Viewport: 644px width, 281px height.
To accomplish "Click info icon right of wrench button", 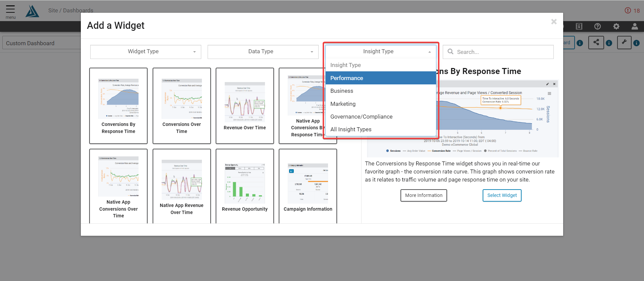I will tap(637, 43).
